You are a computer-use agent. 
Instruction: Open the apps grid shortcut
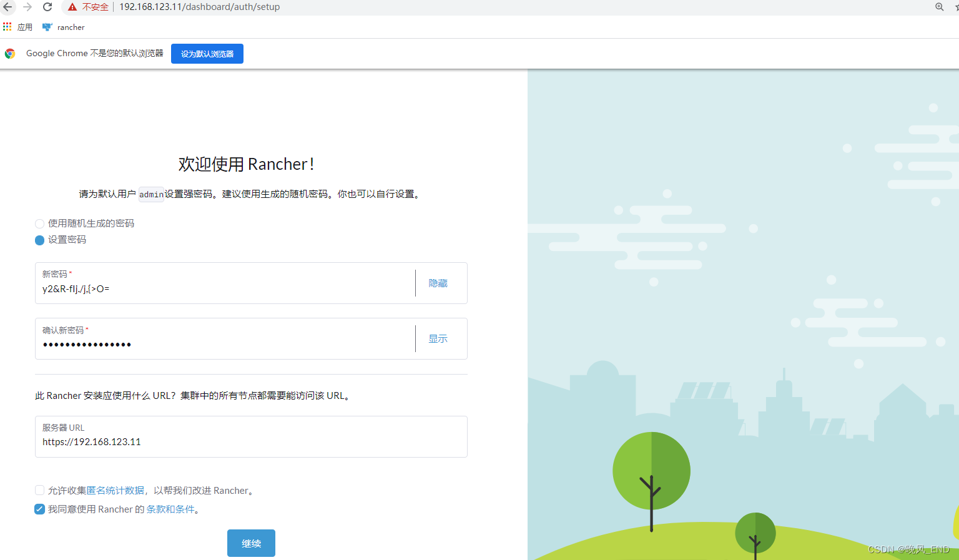(x=7, y=27)
